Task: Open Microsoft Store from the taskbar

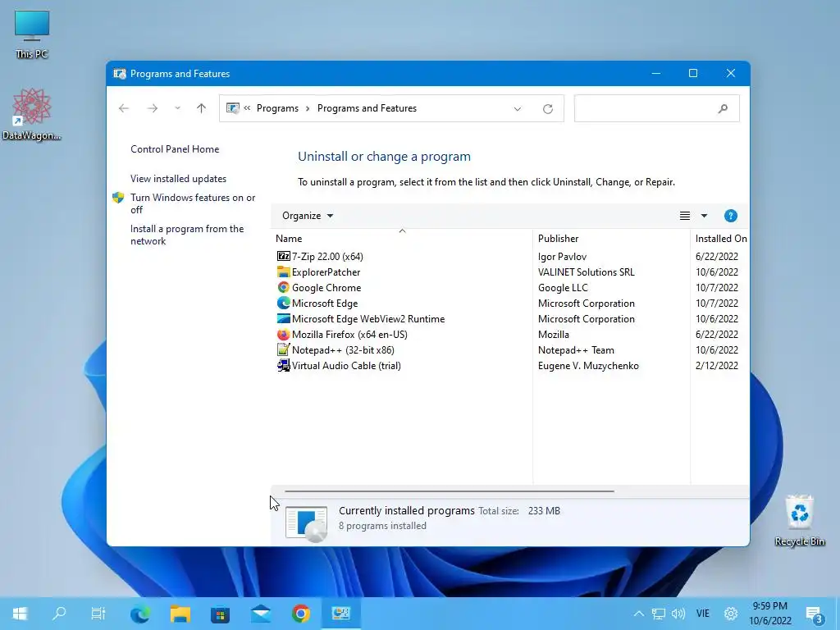Action: coord(220,614)
